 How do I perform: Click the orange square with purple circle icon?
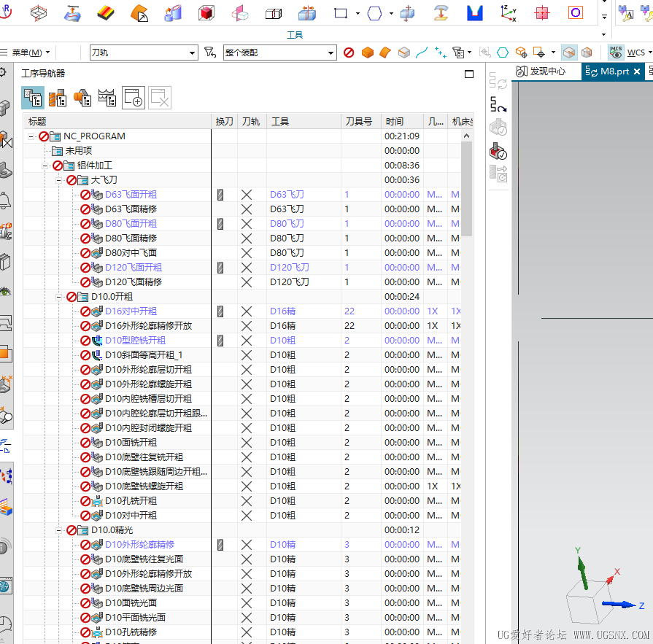click(576, 13)
